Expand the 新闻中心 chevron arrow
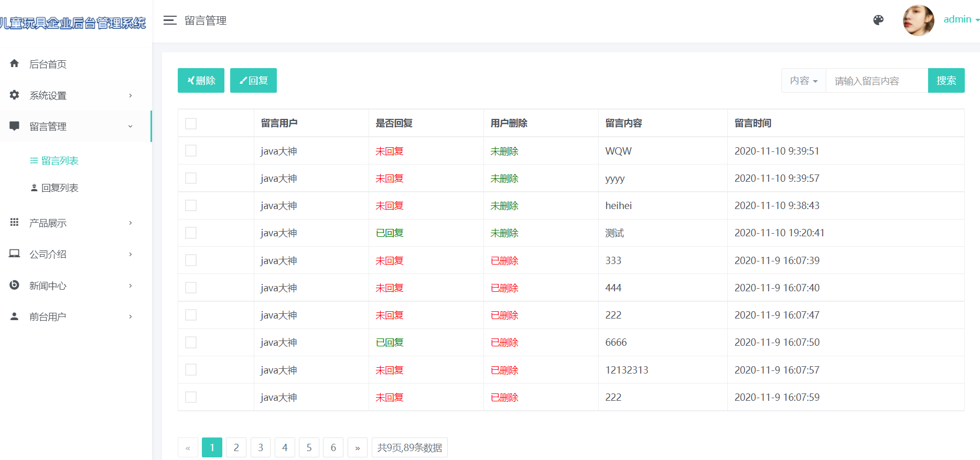 131,286
